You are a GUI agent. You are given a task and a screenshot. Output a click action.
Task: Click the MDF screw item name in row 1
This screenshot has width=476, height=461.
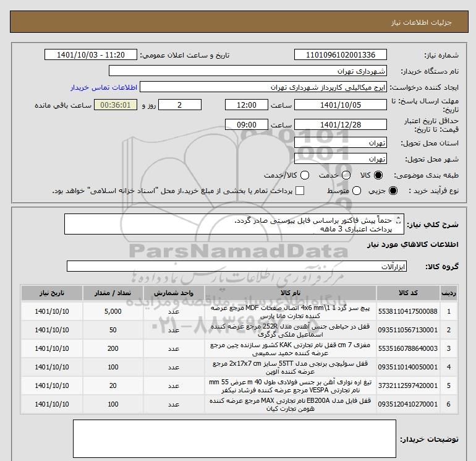point(291,311)
